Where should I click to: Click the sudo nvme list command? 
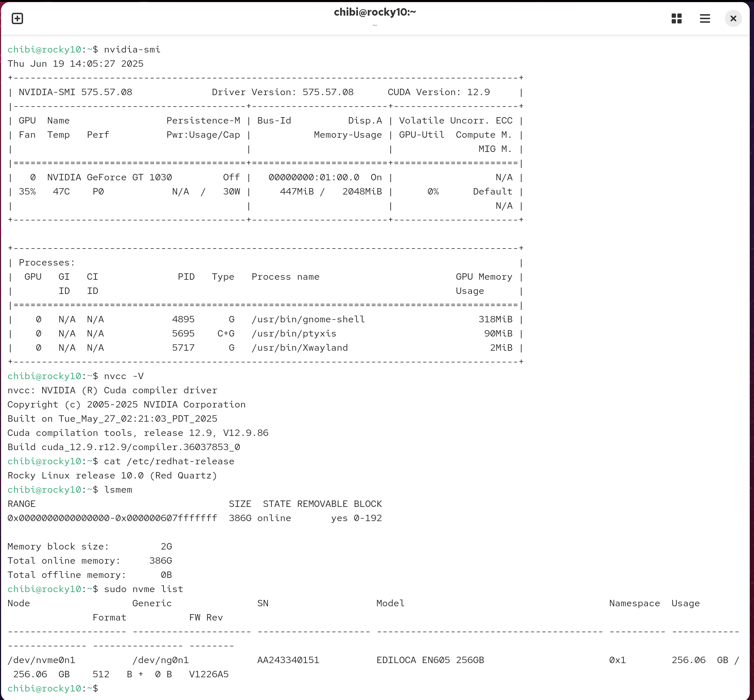pos(144,589)
